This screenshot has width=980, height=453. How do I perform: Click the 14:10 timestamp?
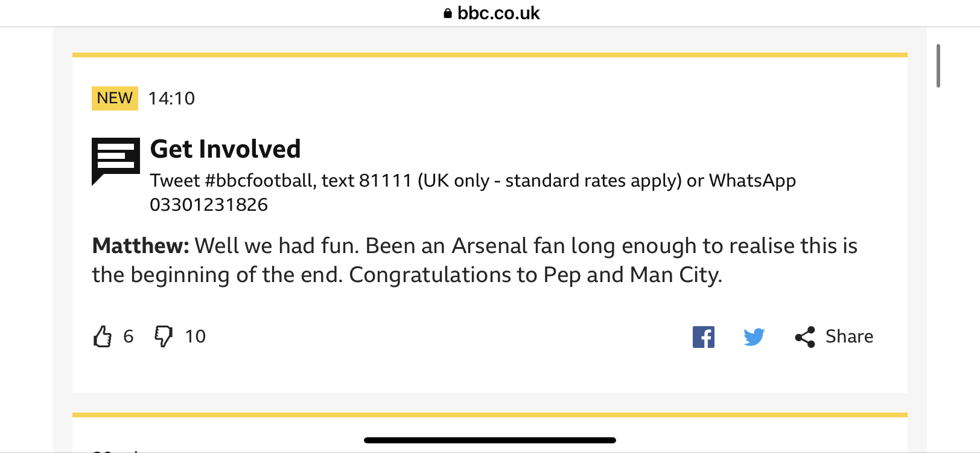coord(172,98)
